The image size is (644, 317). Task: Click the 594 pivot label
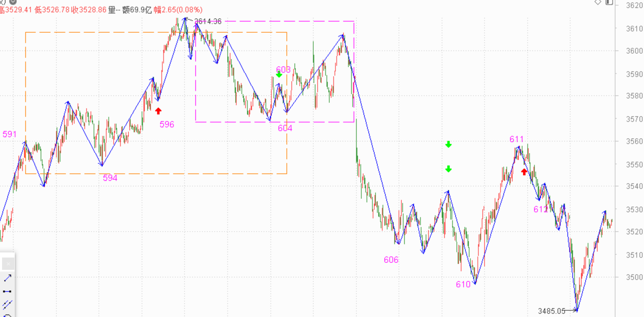point(110,178)
